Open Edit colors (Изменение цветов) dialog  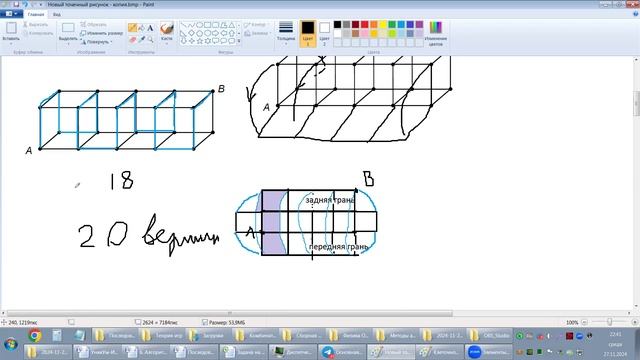(436, 33)
